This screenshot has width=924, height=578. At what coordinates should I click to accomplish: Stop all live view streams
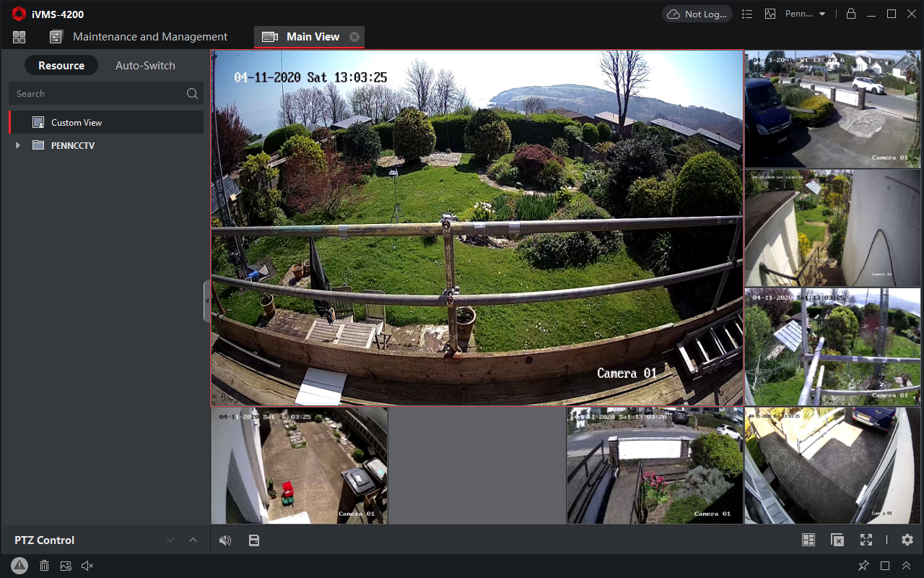tap(837, 540)
